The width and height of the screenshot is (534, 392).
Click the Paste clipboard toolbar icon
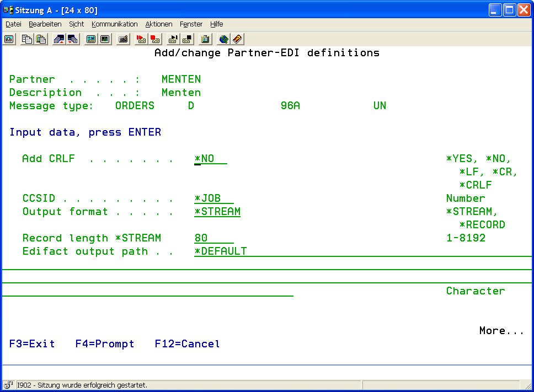41,39
